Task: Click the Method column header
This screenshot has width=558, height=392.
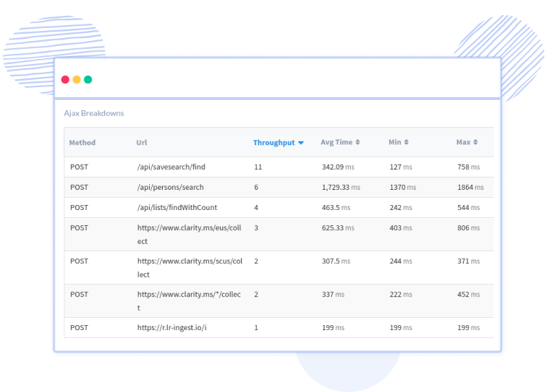Action: tap(82, 142)
